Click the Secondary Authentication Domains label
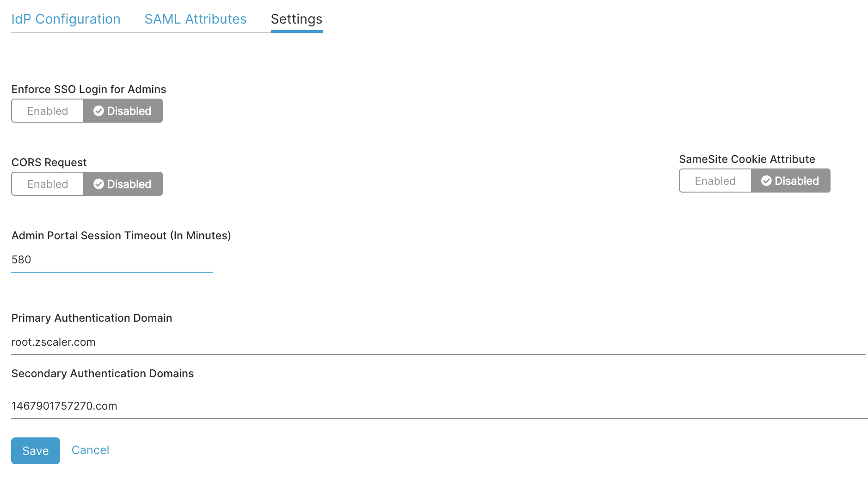The width and height of the screenshot is (868, 480). [103, 374]
